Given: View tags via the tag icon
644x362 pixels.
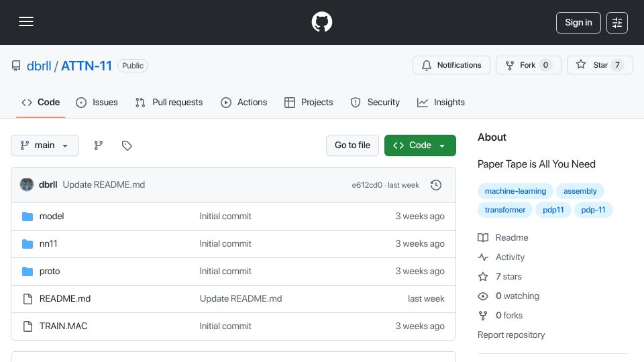Looking at the screenshot, I should click(x=127, y=145).
